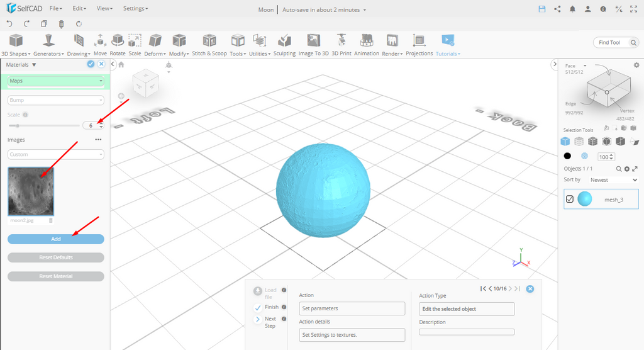Screen dimensions: 644x350
Task: Select the Rotate tool
Action: pyautogui.click(x=118, y=45)
